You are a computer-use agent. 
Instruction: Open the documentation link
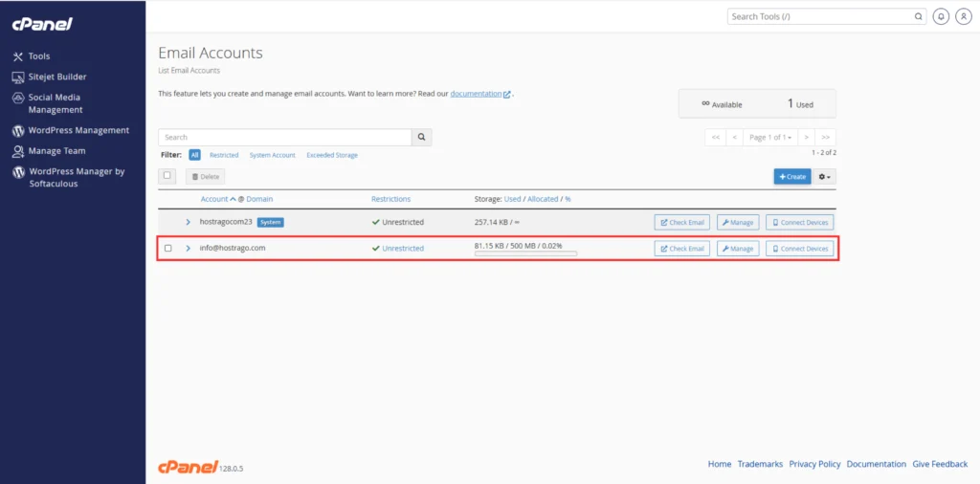pyautogui.click(x=480, y=94)
